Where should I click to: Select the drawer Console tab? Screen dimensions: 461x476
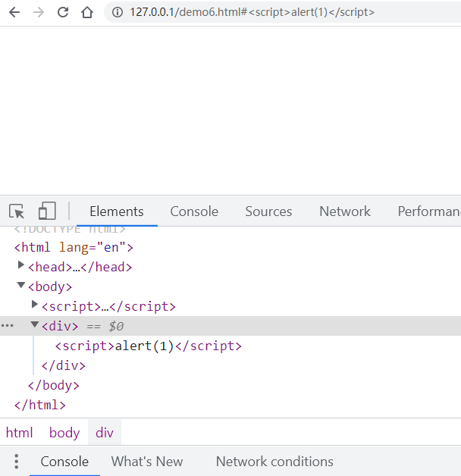point(64,462)
